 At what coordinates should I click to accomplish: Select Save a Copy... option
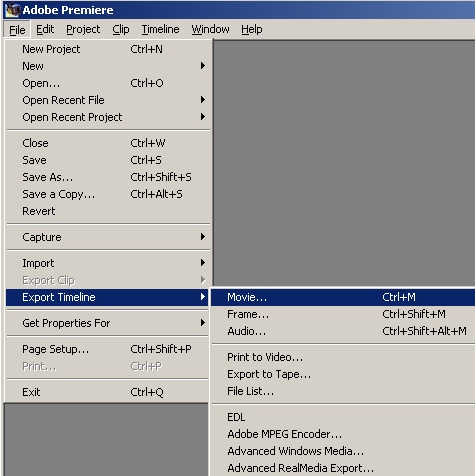[108, 194]
